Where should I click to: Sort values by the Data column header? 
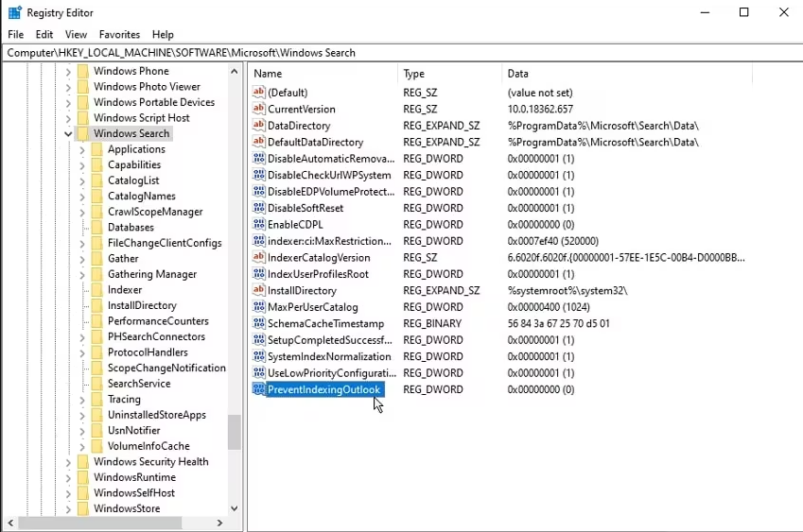[627, 74]
